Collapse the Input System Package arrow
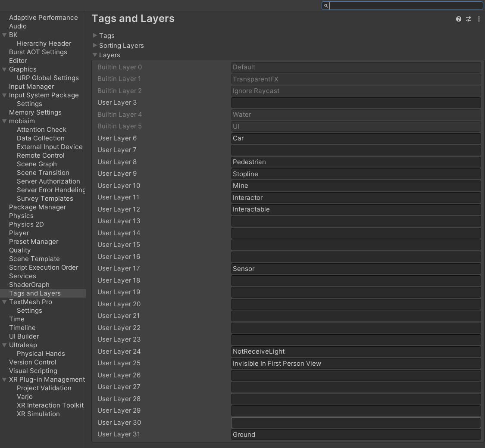The width and height of the screenshot is (485, 448). (4, 96)
